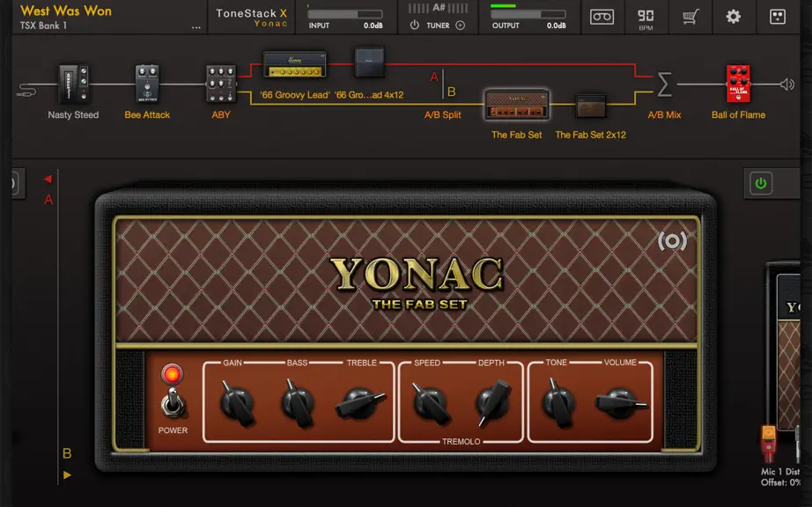Click the output 0.0dB value
812x507 pixels.
(x=557, y=26)
